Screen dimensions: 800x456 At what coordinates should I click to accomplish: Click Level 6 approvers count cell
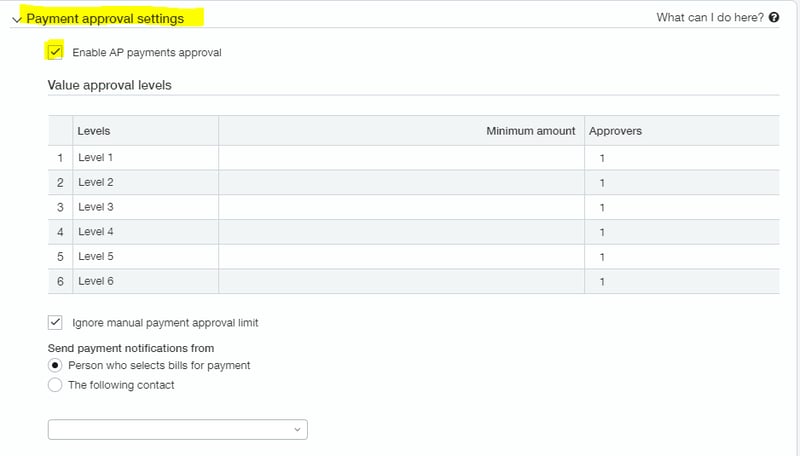click(x=681, y=282)
